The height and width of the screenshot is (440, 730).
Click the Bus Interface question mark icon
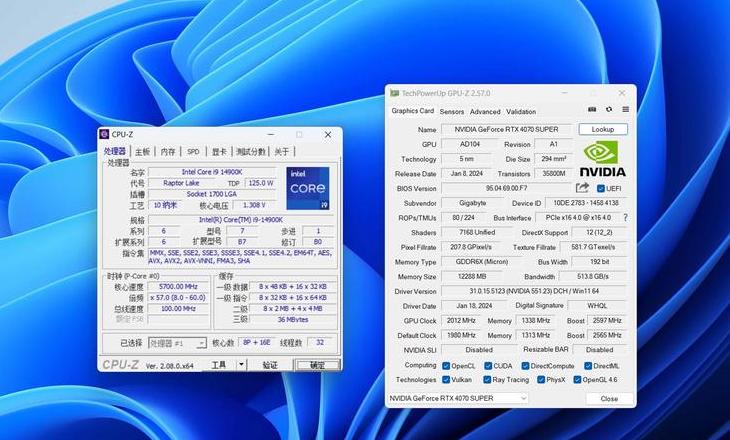coord(625,217)
